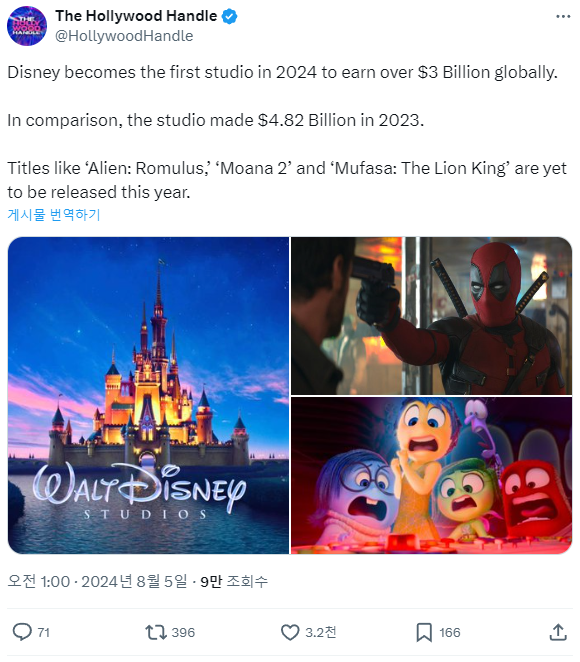Viewport: 580px width, 662px height.
Task: Click the 9만 조회수 view count
Action: (x=234, y=581)
